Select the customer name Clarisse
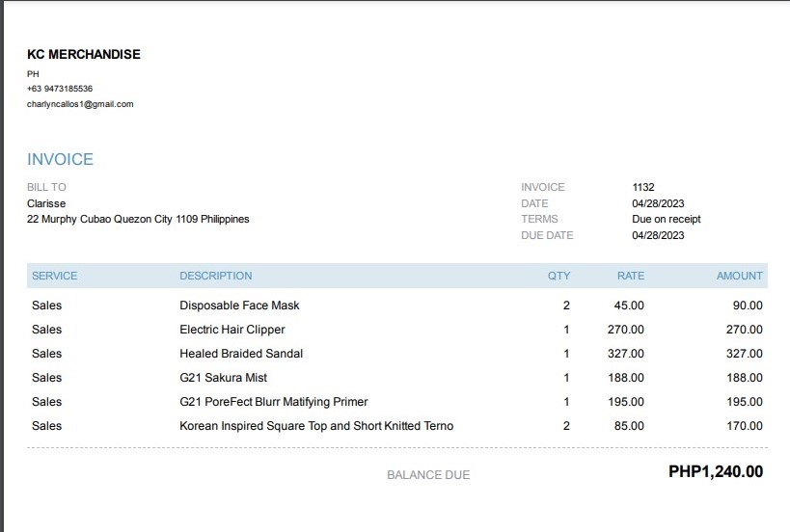The image size is (790, 532). click(46, 203)
